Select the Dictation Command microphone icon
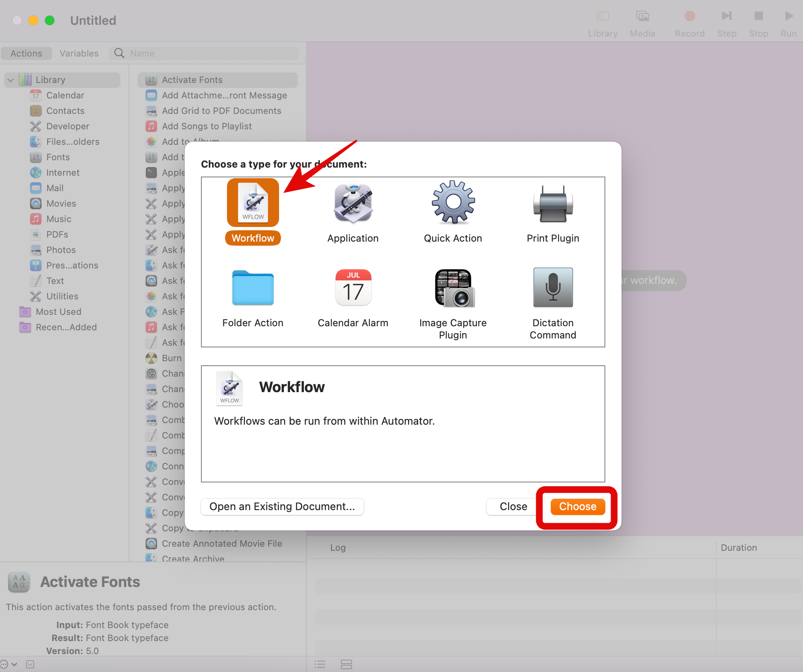This screenshot has width=803, height=672. pyautogui.click(x=552, y=288)
